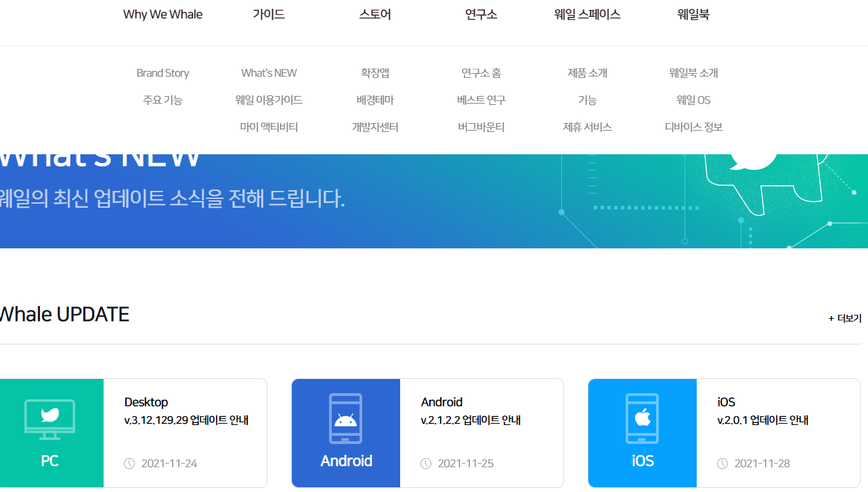
Task: Click clock icon next to 2021-11-28
Action: click(x=722, y=464)
